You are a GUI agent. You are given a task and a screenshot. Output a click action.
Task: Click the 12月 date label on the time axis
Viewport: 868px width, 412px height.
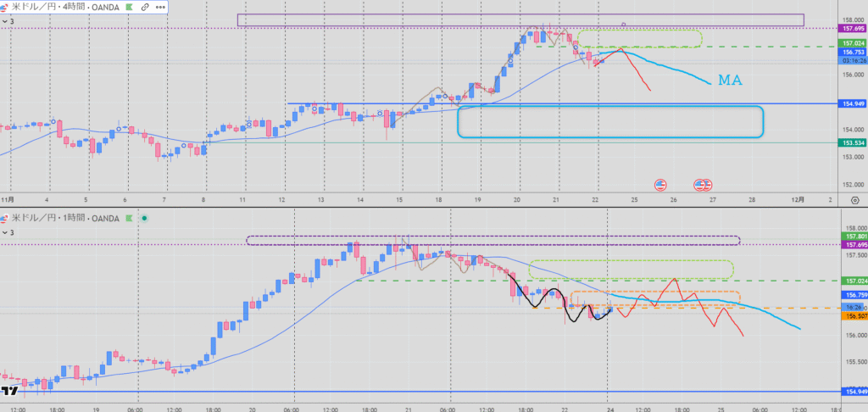(x=798, y=199)
